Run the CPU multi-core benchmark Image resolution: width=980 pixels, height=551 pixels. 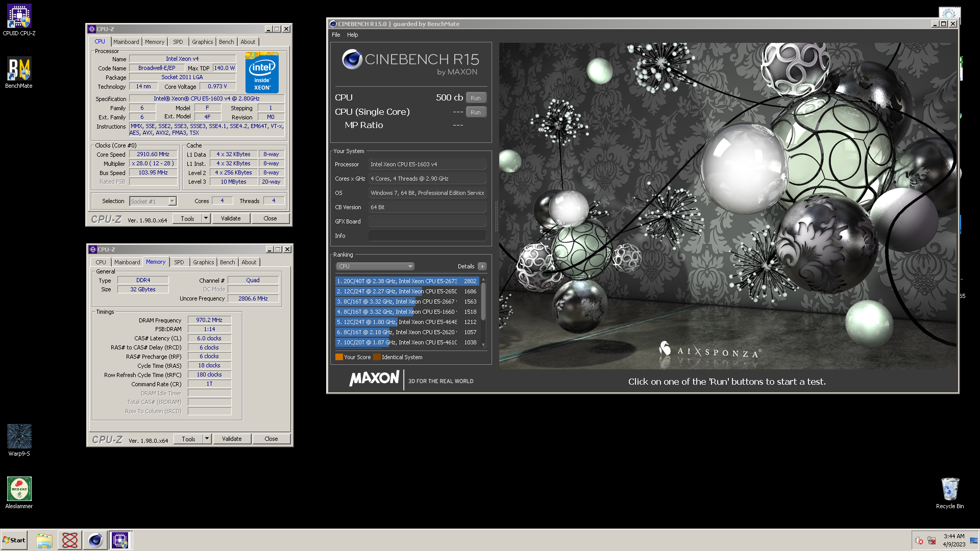pos(476,97)
